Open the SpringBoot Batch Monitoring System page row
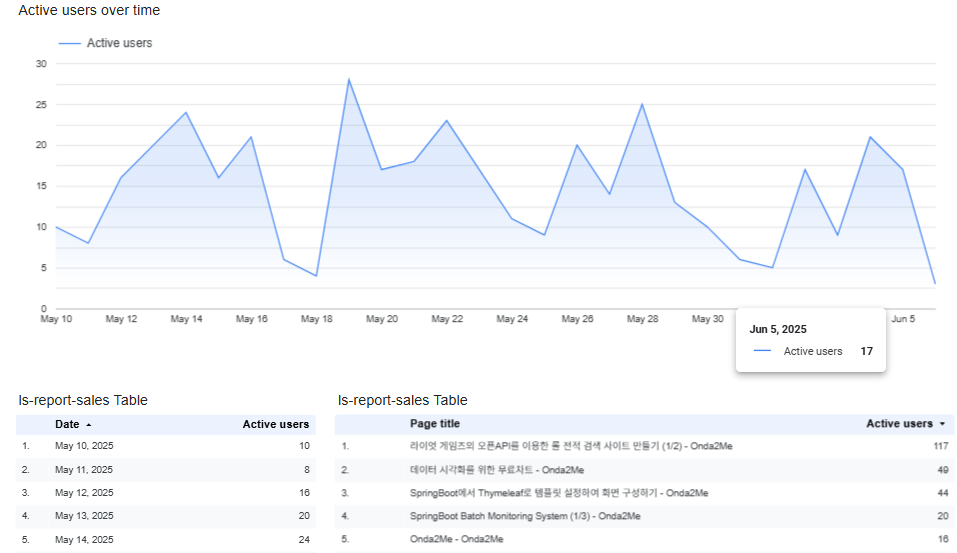Screen dimensions: 957x553 click(644, 516)
